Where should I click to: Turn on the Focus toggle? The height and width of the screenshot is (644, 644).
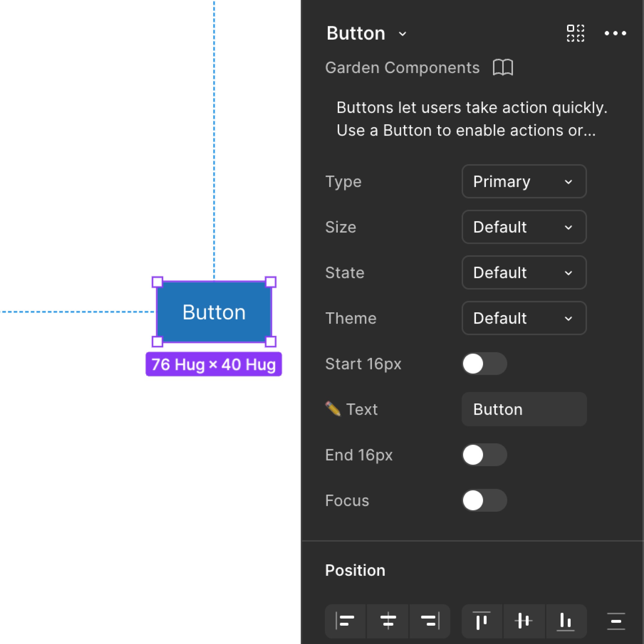[484, 500]
